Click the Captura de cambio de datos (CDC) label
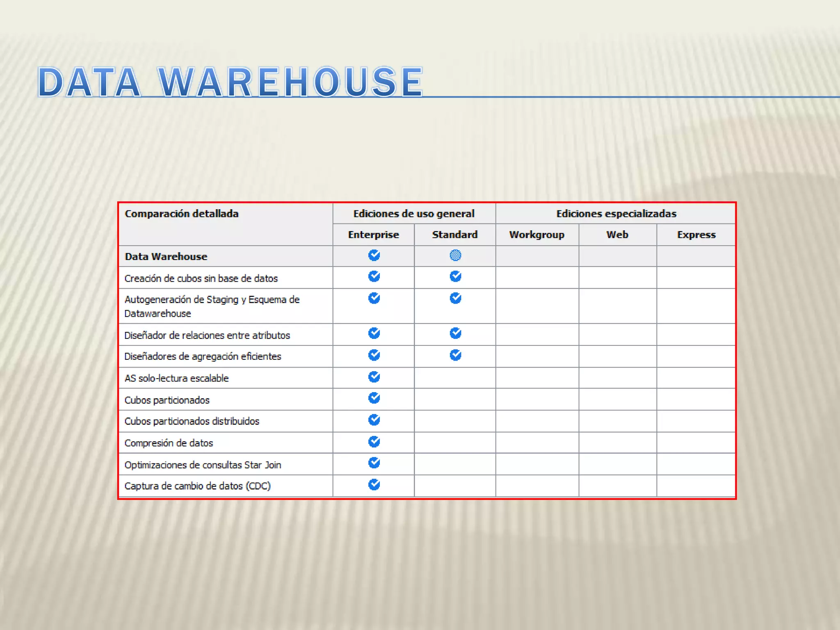Image resolution: width=840 pixels, height=630 pixels. [x=197, y=486]
